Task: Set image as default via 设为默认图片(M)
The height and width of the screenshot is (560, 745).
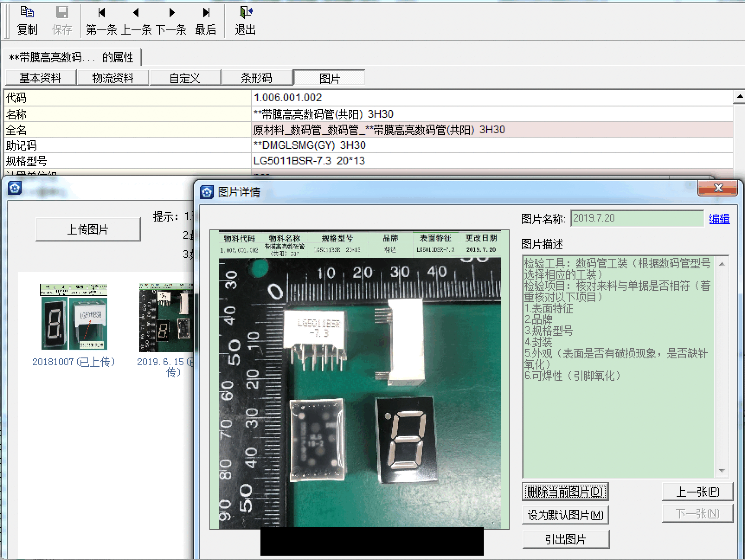Action: coord(565,515)
